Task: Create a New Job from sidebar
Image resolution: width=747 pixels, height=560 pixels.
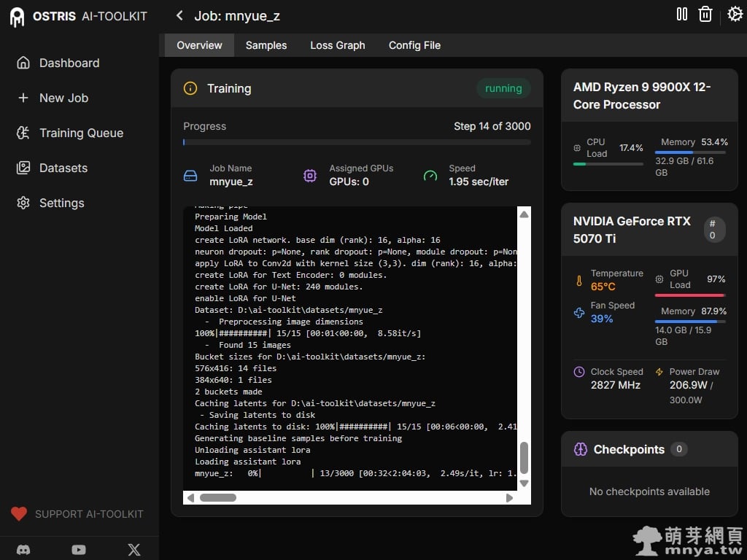Action: pyautogui.click(x=63, y=98)
